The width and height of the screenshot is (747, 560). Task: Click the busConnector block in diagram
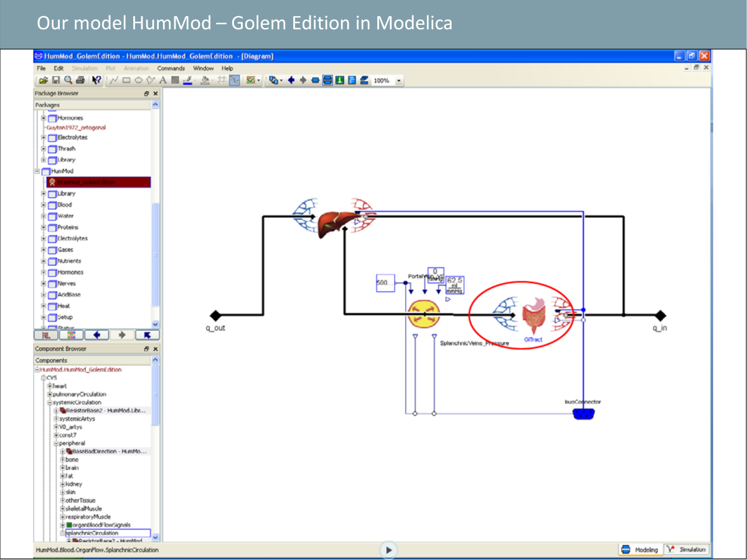pyautogui.click(x=583, y=413)
